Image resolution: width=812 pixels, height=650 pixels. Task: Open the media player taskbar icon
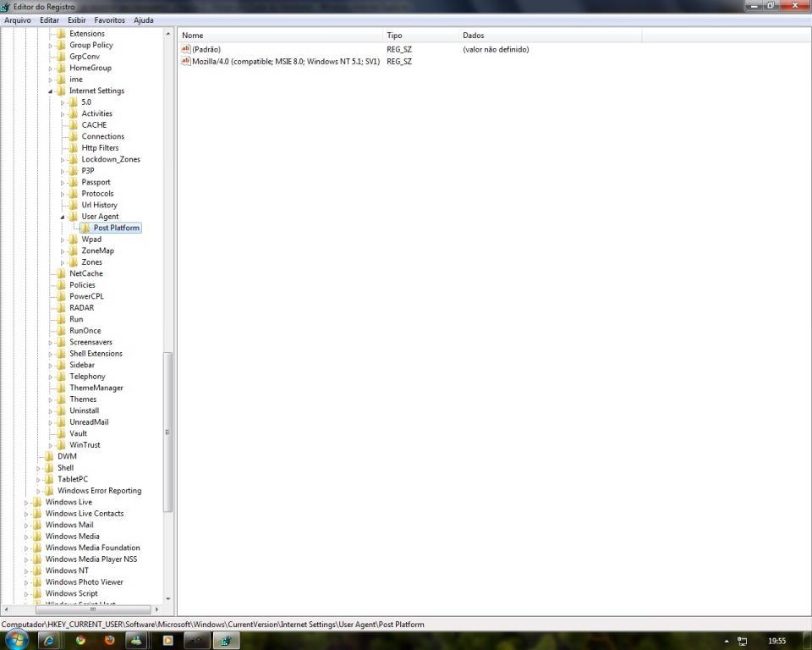pyautogui.click(x=167, y=641)
